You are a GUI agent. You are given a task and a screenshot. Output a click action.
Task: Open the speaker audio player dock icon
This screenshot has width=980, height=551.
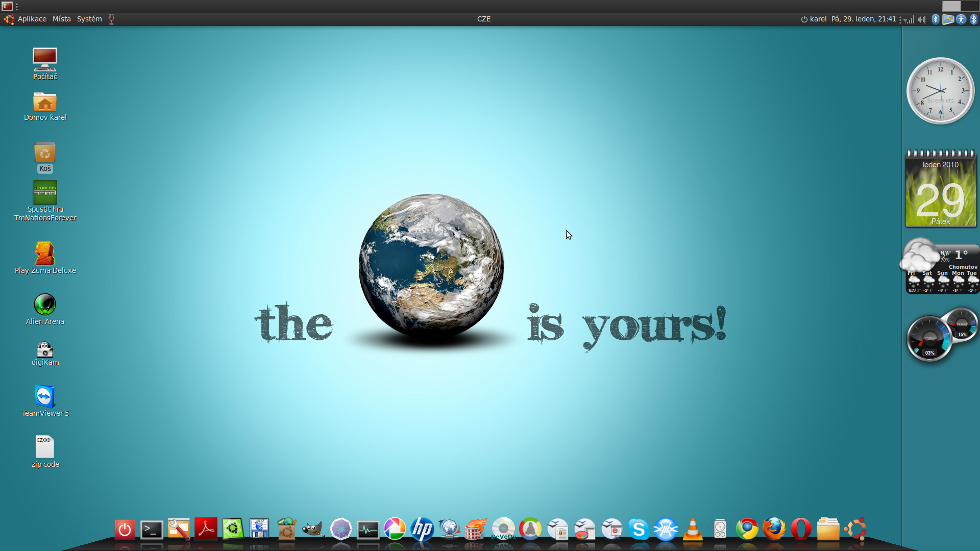coord(720,529)
